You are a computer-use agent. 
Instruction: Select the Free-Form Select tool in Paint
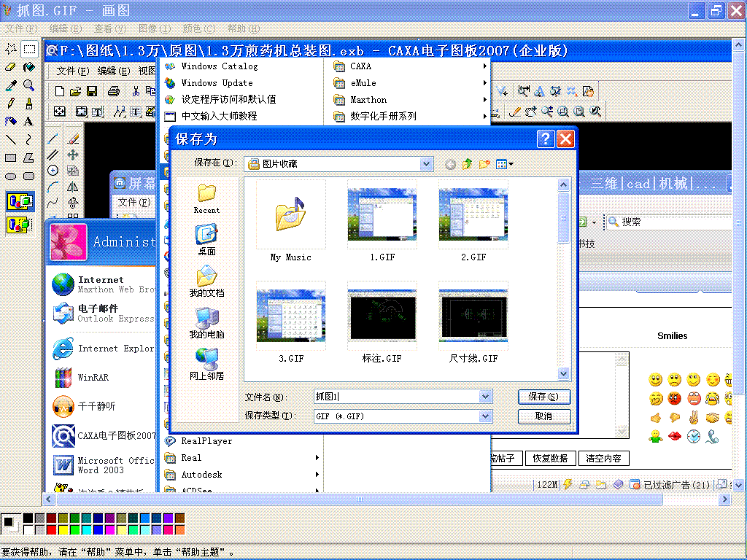tap(10, 49)
